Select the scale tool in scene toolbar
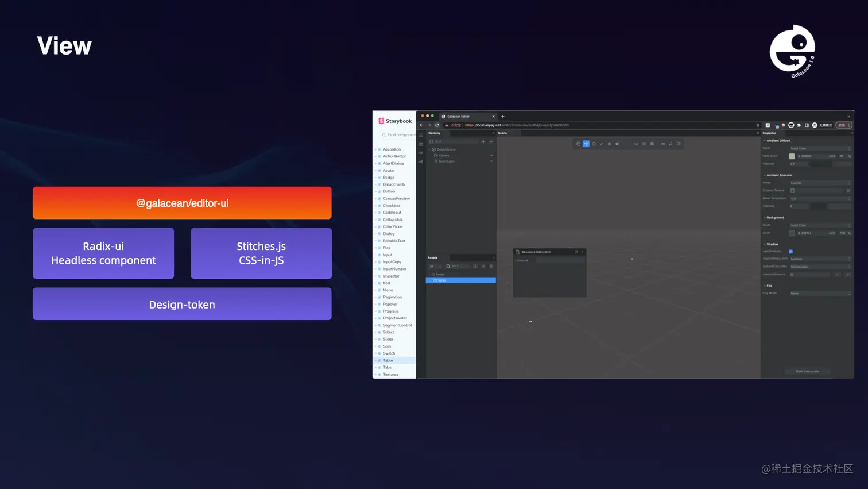This screenshot has width=868, height=489. tap(602, 144)
